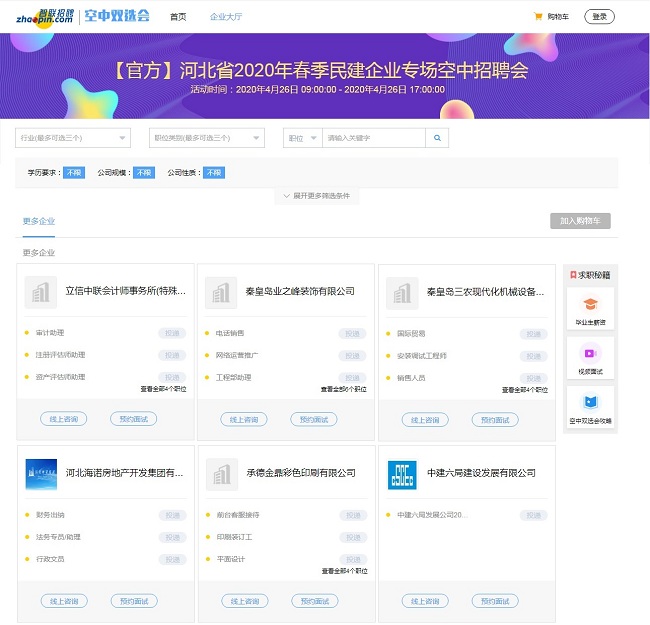Click the zhaopin.com logo
Screen dimensions: 650x625
[x=45, y=17]
